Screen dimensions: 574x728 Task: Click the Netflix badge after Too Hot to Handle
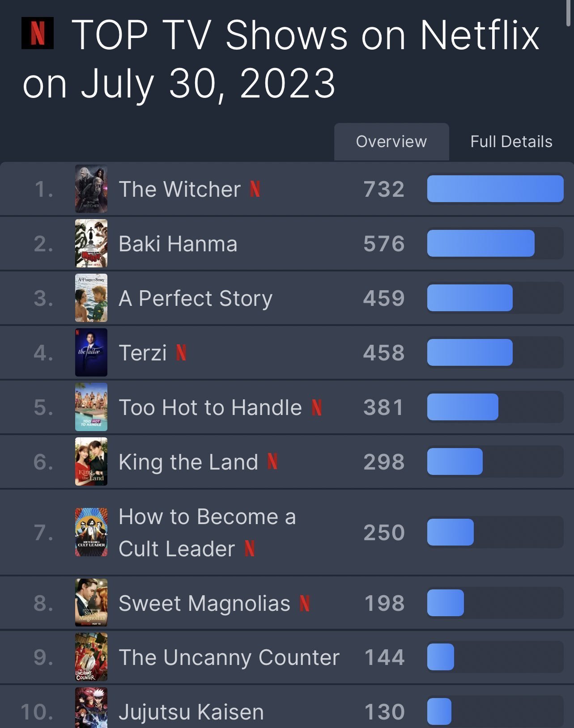(x=317, y=407)
